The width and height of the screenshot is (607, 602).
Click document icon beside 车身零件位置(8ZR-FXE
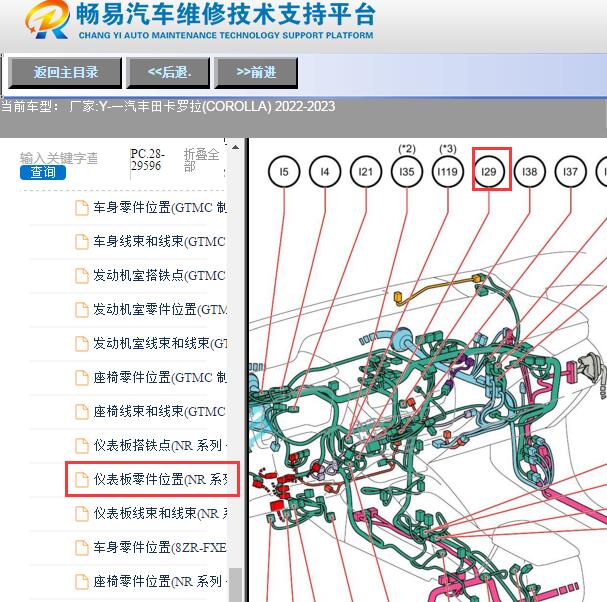(x=82, y=547)
